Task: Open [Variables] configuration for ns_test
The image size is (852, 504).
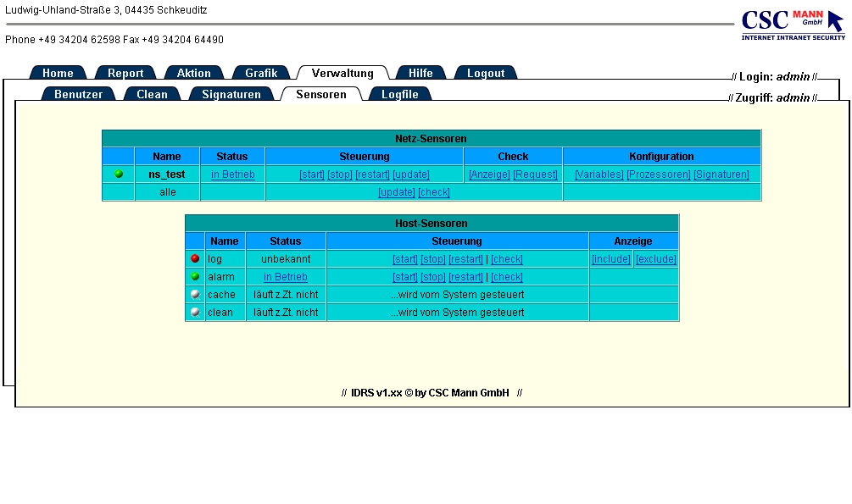Action: tap(599, 174)
